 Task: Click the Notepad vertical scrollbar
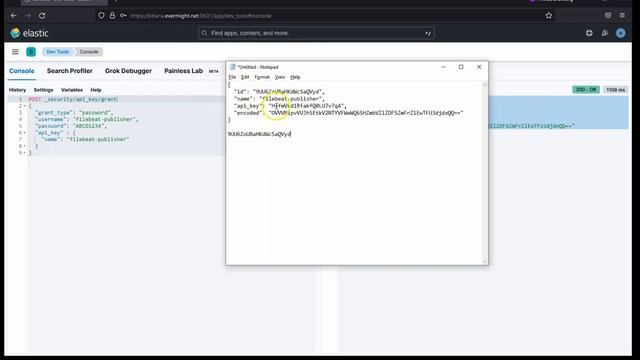pyautogui.click(x=485, y=173)
